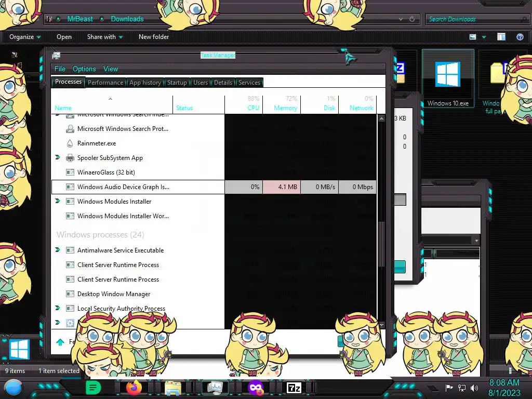Click the Action Center flag tray icon
This screenshot has height=399, width=532.
[449, 388]
